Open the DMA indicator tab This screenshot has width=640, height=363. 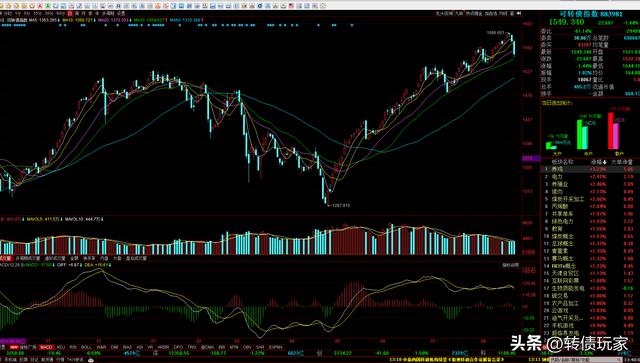(x=208, y=347)
